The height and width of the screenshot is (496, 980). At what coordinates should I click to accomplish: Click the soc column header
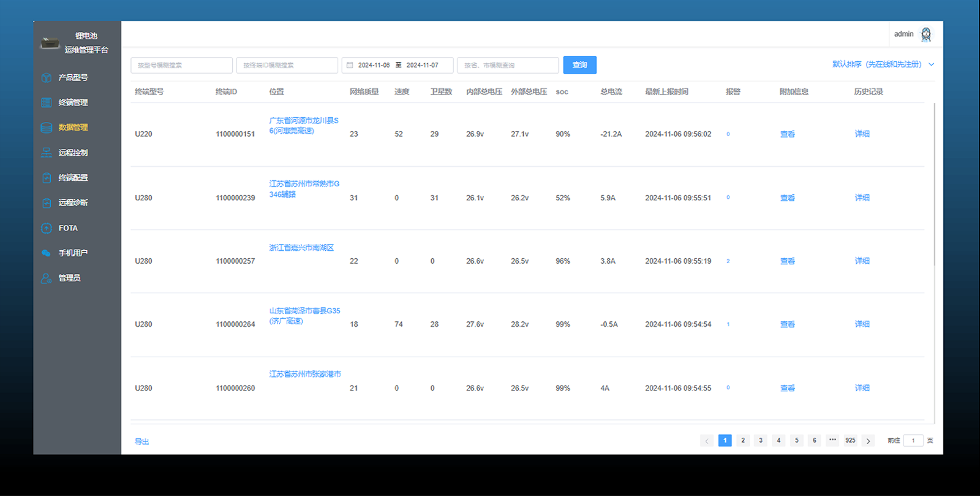(x=562, y=92)
